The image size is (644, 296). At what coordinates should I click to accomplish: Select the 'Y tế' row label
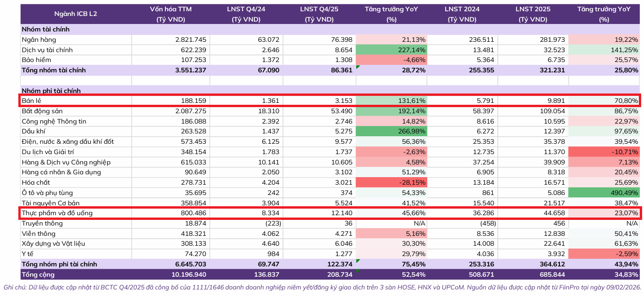(29, 254)
